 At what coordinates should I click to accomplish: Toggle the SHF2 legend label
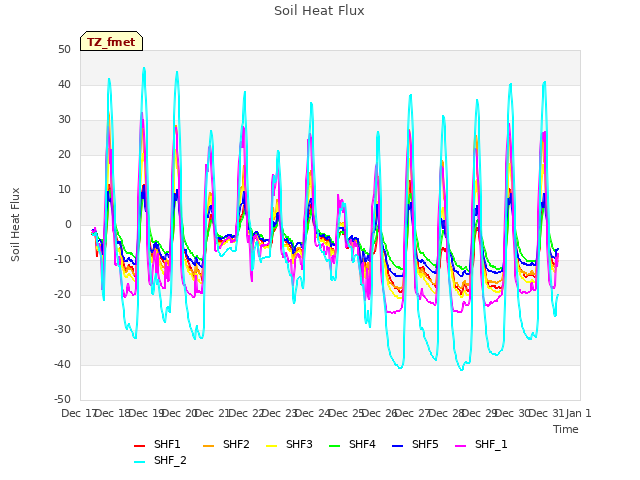coord(236,444)
